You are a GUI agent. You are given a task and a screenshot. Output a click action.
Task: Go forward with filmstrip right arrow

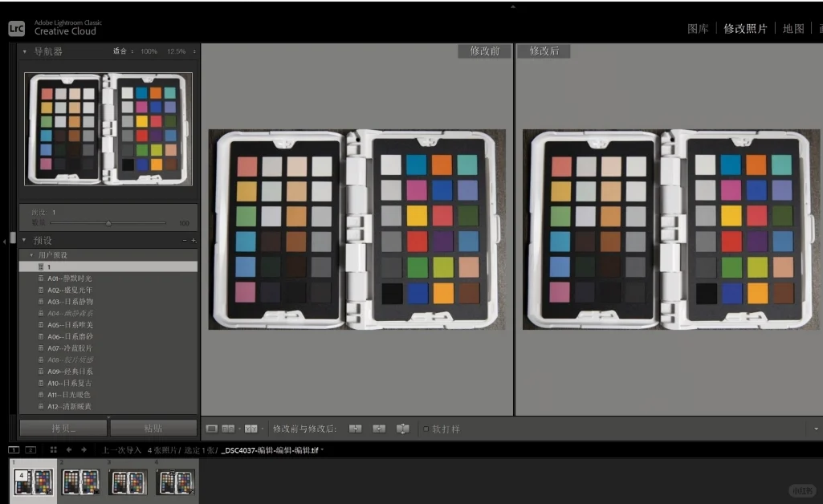[x=84, y=449]
